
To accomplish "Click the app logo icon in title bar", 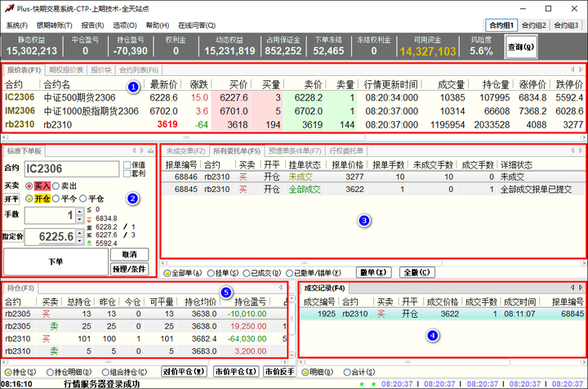I will click(x=9, y=8).
